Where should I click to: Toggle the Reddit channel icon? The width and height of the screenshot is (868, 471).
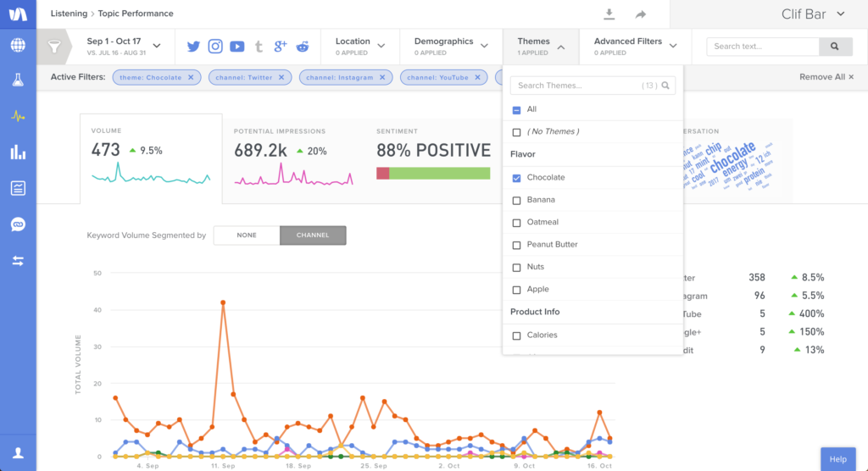(303, 47)
